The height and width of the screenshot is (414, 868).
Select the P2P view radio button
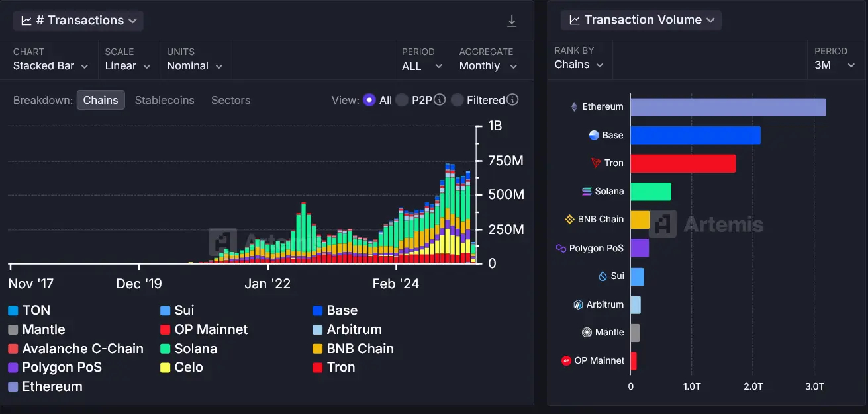(x=402, y=100)
